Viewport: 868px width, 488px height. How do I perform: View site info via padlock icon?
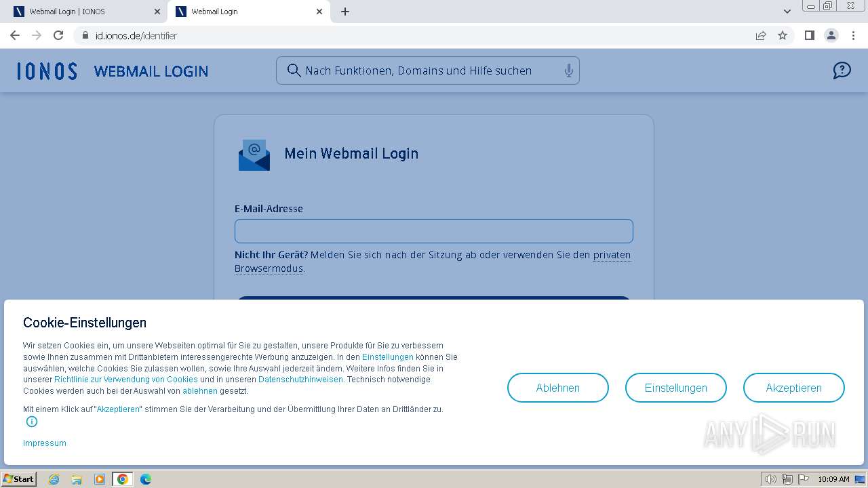(x=85, y=35)
